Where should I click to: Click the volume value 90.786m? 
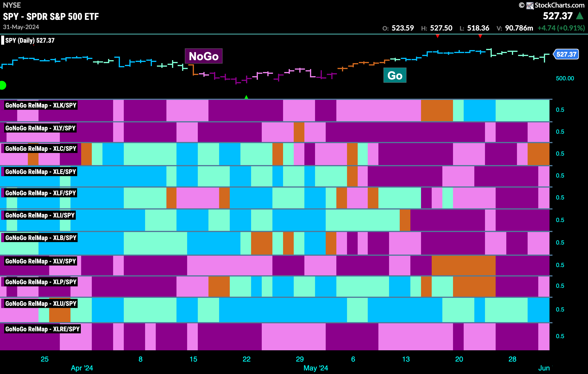coord(519,28)
